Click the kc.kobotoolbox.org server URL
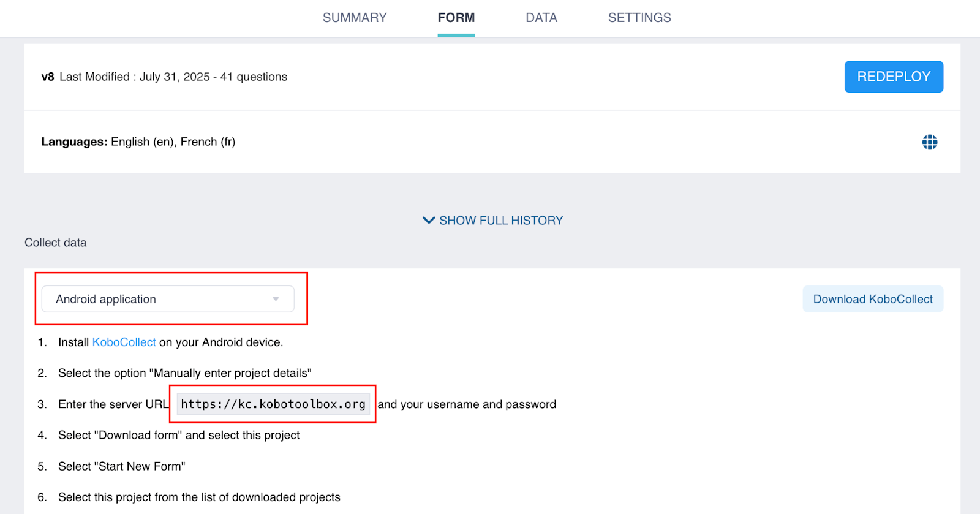 (x=273, y=404)
